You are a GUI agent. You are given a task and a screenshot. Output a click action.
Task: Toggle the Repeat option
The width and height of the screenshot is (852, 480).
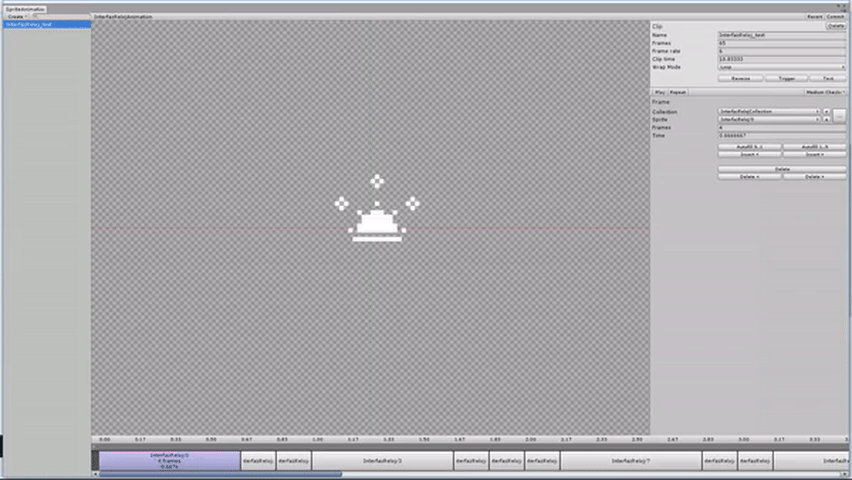(678, 92)
